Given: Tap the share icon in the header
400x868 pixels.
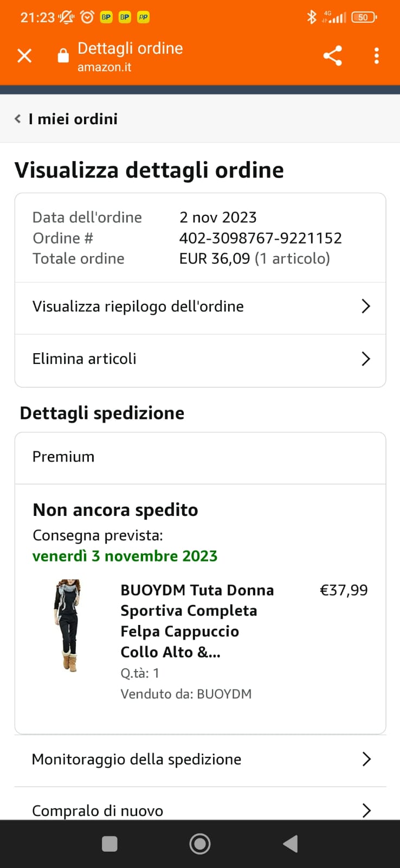Looking at the screenshot, I should (332, 55).
